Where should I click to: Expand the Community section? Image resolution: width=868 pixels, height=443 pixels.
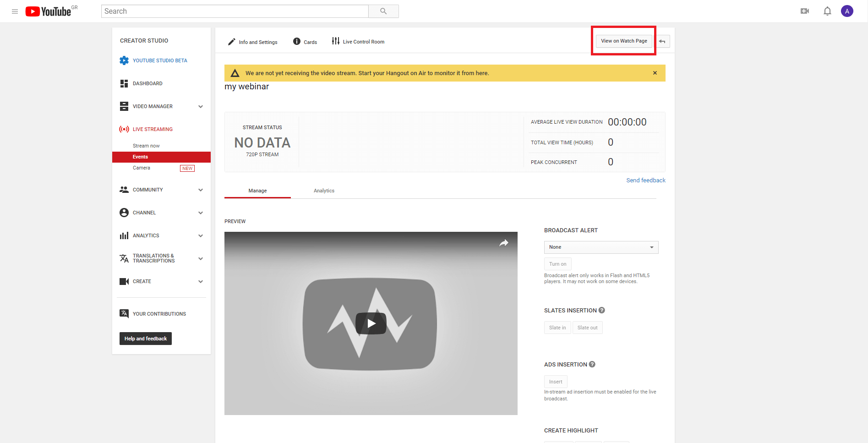tap(201, 189)
